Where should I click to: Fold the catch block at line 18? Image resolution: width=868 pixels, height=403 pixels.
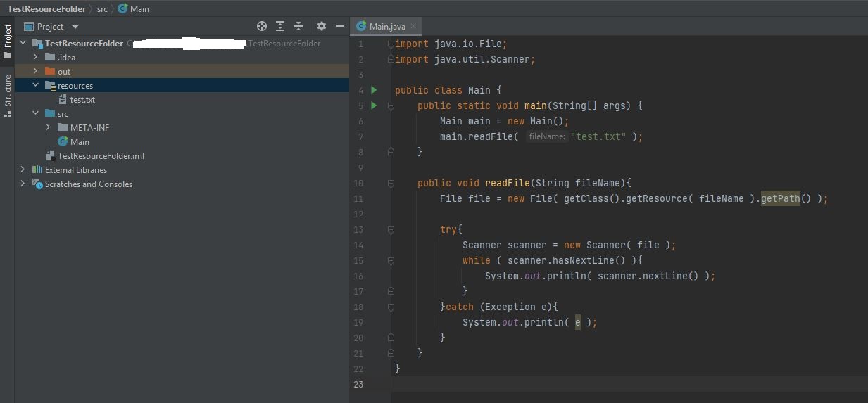coord(391,307)
